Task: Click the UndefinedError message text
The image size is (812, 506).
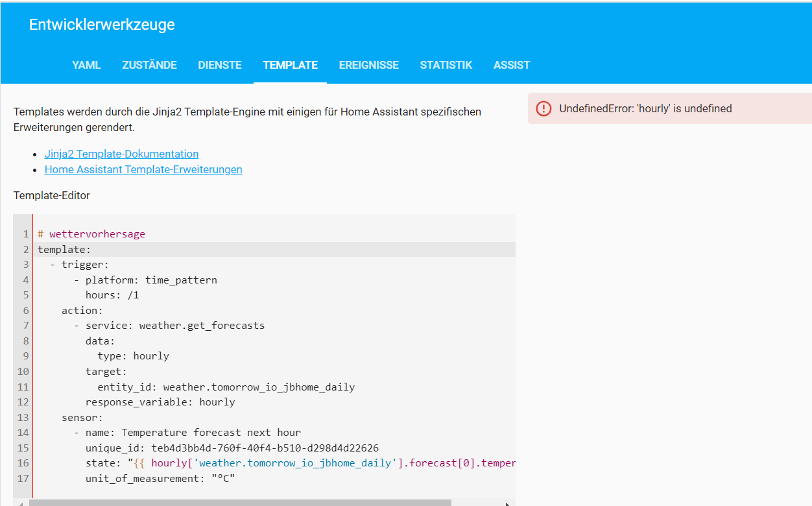Action: (645, 108)
